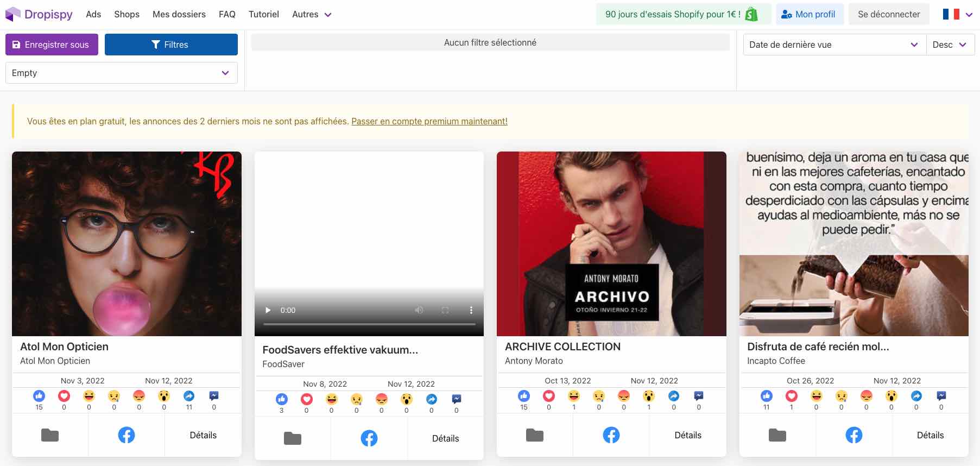
Task: View Détails for FoodSaver ad
Action: [x=446, y=438]
